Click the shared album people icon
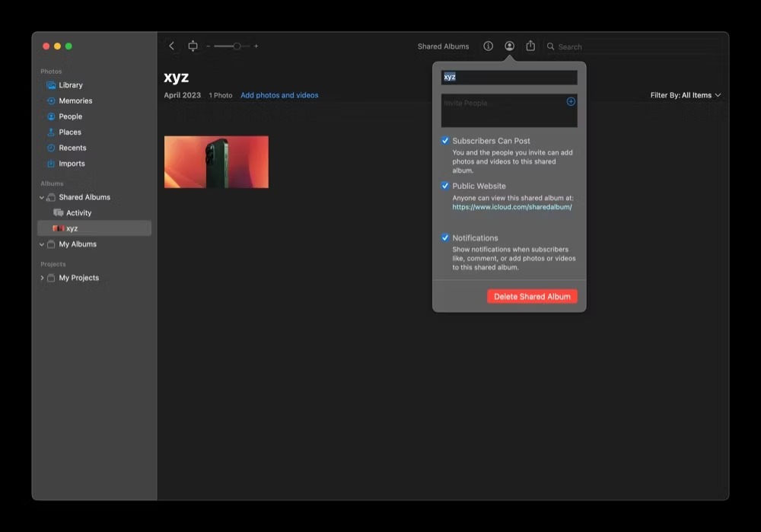761x532 pixels. click(x=509, y=46)
